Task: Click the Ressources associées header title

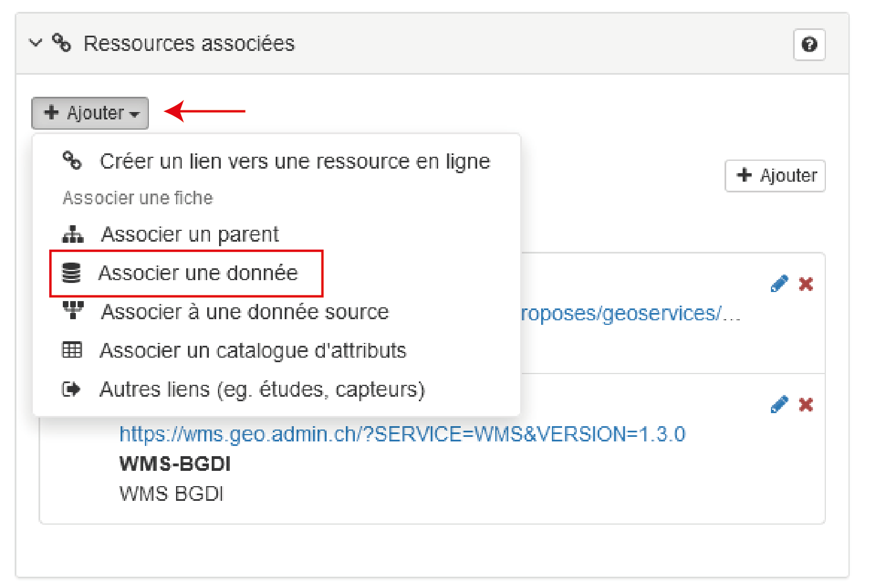Action: (x=189, y=44)
